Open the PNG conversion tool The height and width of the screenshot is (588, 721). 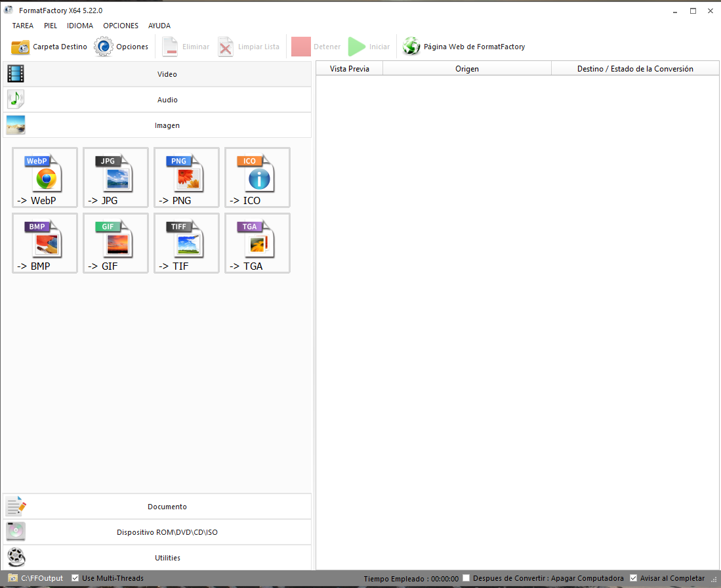(186, 178)
